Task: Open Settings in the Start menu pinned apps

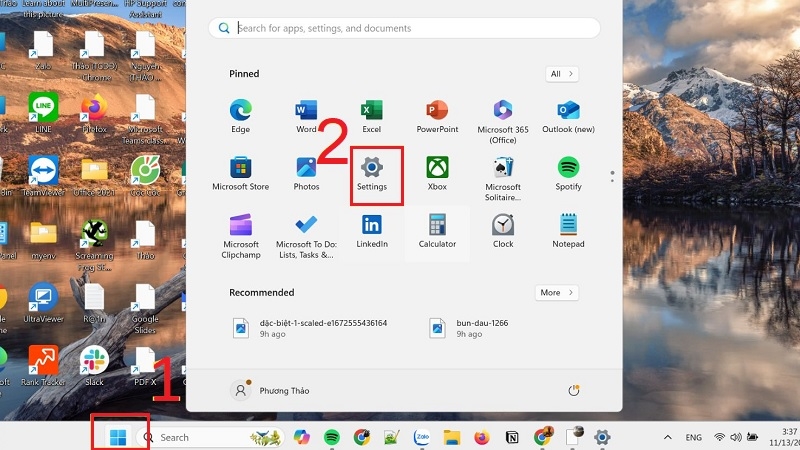Action: coord(371,173)
